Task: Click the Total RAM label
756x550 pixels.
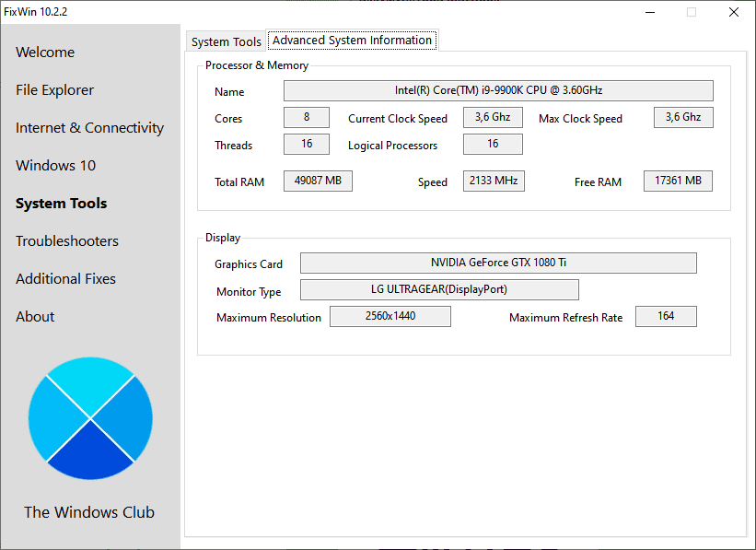Action: click(x=239, y=181)
